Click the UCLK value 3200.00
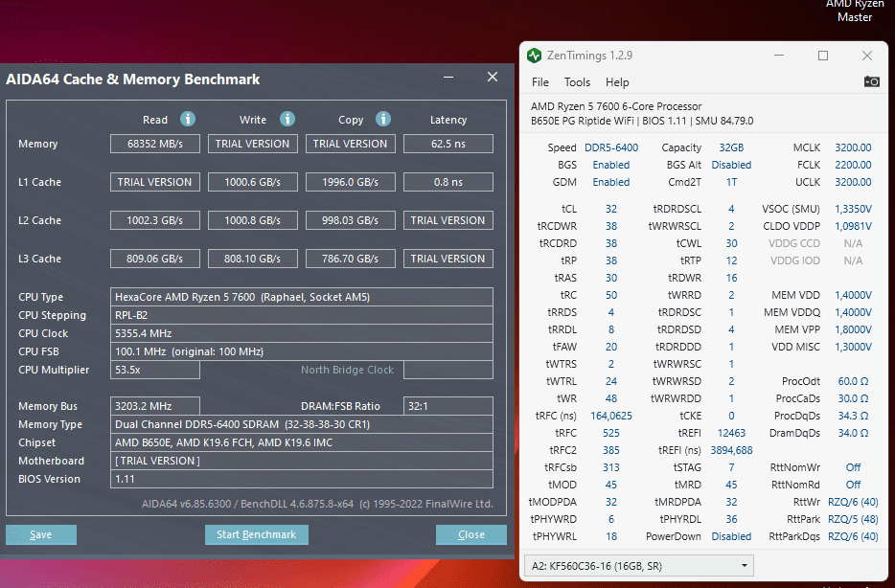The width and height of the screenshot is (895, 588). [853, 182]
